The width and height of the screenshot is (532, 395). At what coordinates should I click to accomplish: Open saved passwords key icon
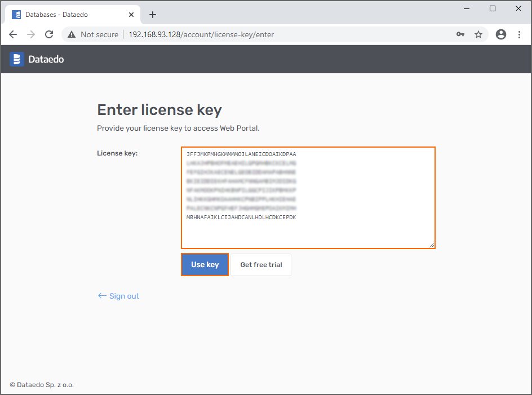click(460, 34)
